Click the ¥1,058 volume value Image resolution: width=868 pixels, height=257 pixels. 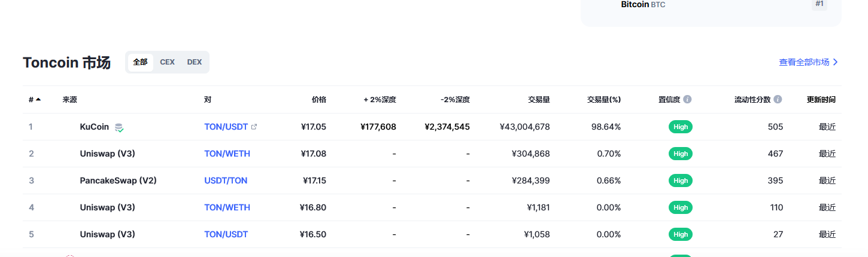click(x=537, y=234)
